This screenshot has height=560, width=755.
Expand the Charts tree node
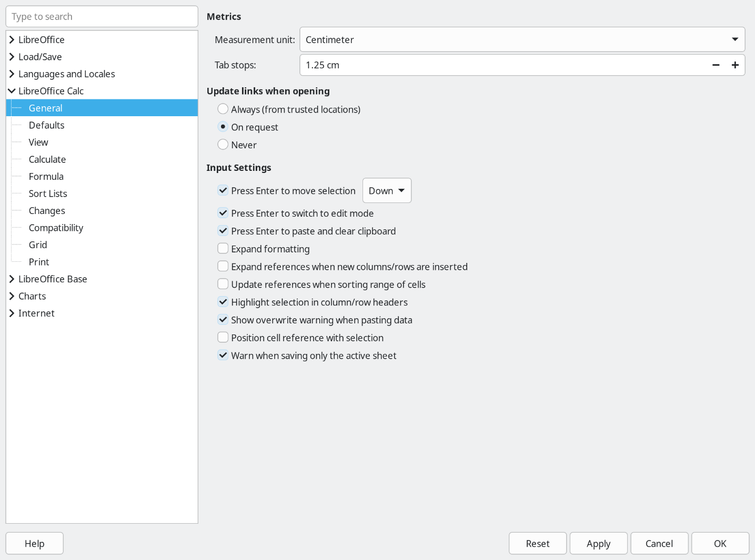coord(12,296)
